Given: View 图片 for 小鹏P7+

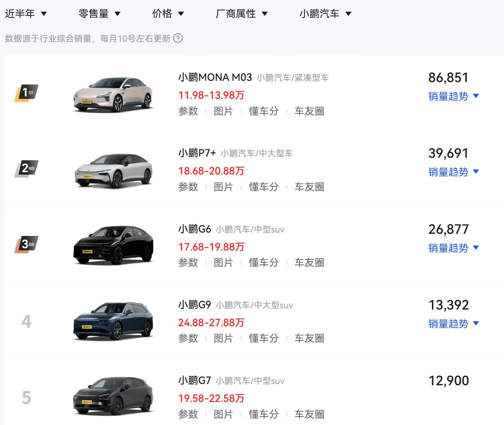Looking at the screenshot, I should point(223,187).
